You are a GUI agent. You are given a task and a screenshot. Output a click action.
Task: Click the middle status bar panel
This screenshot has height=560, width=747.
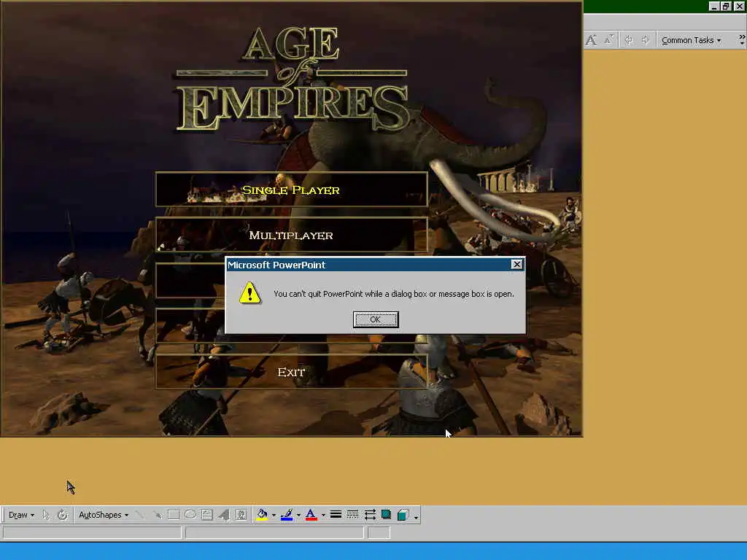[x=274, y=532]
